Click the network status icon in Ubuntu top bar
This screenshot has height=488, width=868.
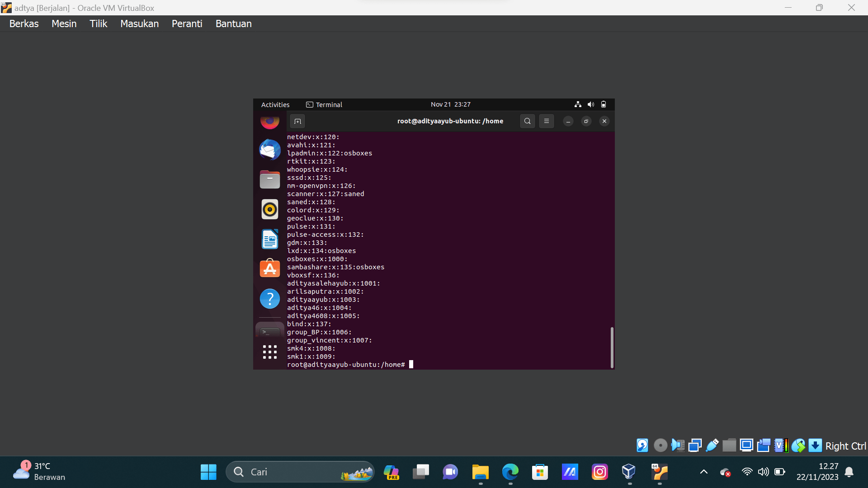click(x=578, y=104)
